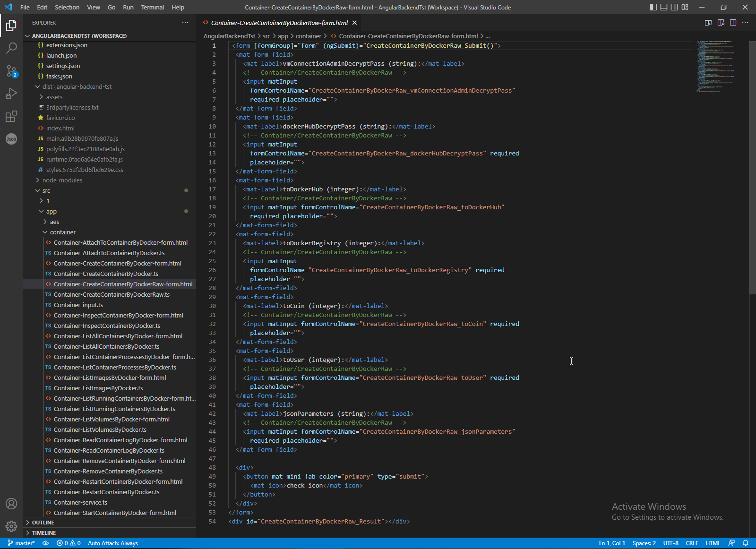This screenshot has height=549, width=756.
Task: Open the Extensions view
Action: coord(11,116)
